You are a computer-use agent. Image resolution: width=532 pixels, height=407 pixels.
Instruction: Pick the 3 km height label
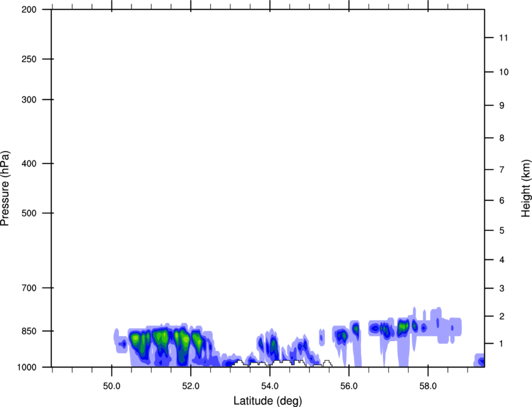click(502, 288)
